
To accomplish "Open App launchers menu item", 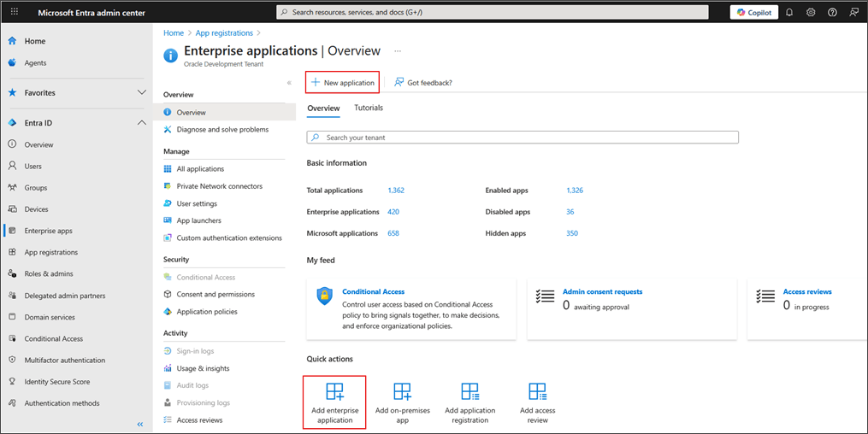I will (x=198, y=220).
